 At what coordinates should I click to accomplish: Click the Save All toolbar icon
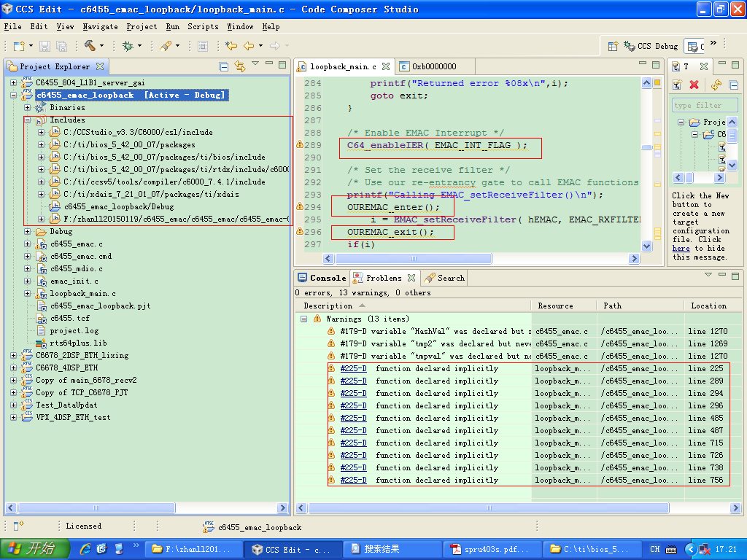click(62, 46)
